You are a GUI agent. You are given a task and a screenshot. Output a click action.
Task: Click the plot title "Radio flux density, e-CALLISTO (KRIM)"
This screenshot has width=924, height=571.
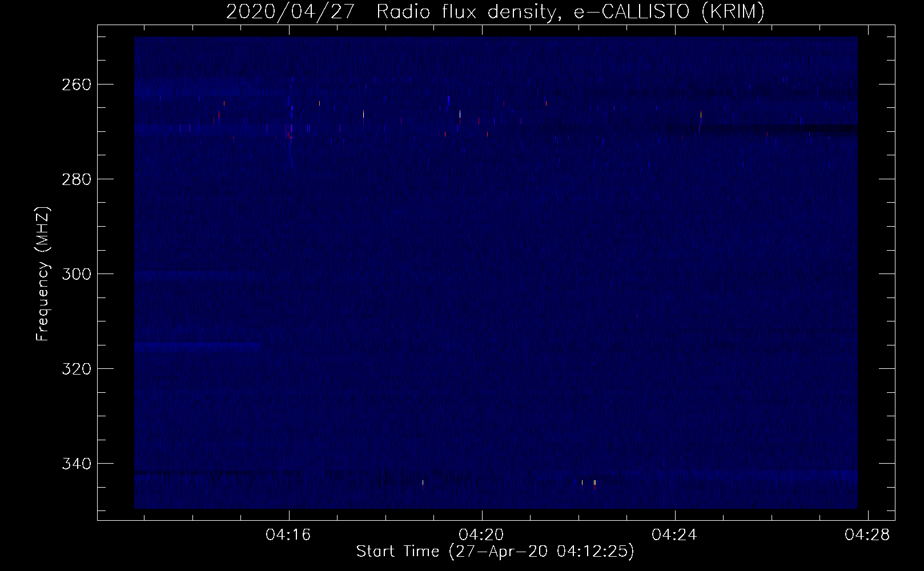(570, 13)
